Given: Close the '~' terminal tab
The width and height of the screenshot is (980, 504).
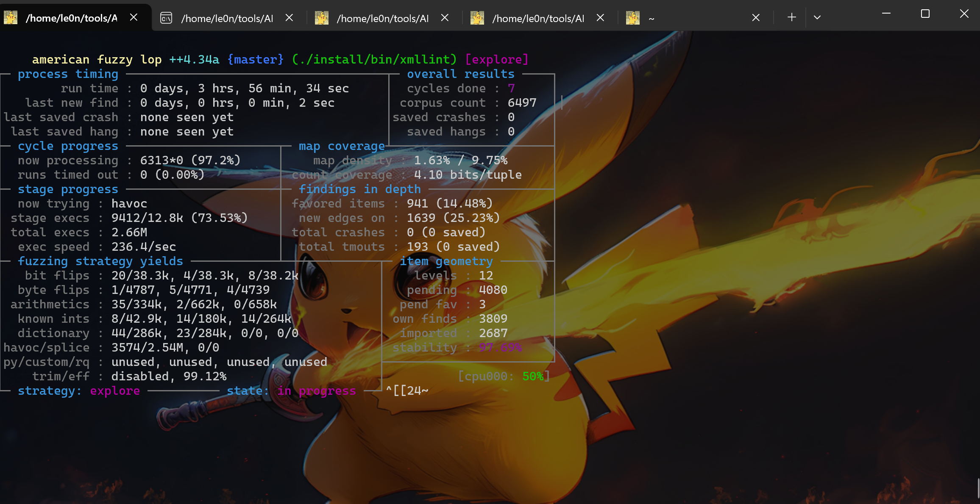Looking at the screenshot, I should [756, 17].
